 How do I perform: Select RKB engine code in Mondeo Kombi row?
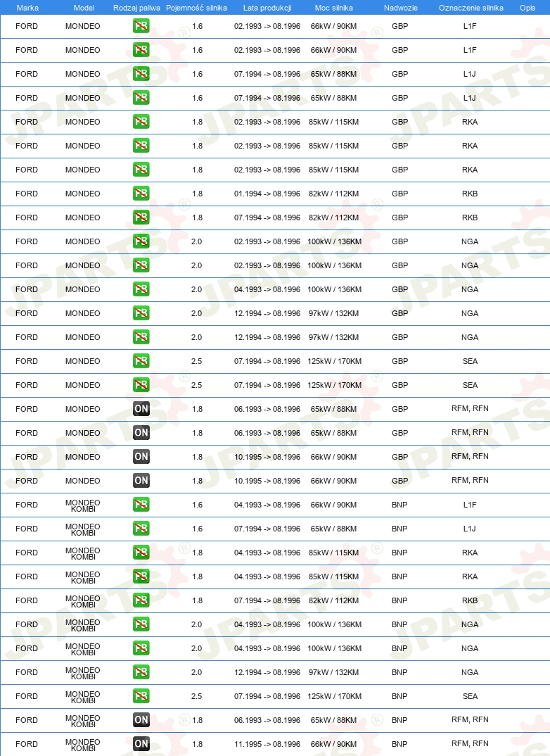click(470, 600)
